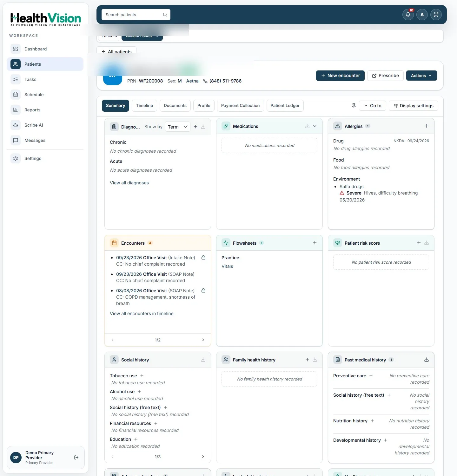Open Settings in the sidebar
The width and height of the screenshot is (457, 476).
[45, 158]
